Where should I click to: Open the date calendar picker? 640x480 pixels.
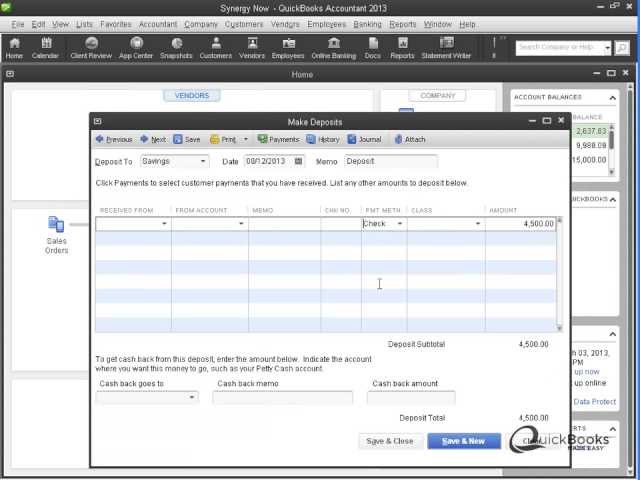pyautogui.click(x=299, y=161)
